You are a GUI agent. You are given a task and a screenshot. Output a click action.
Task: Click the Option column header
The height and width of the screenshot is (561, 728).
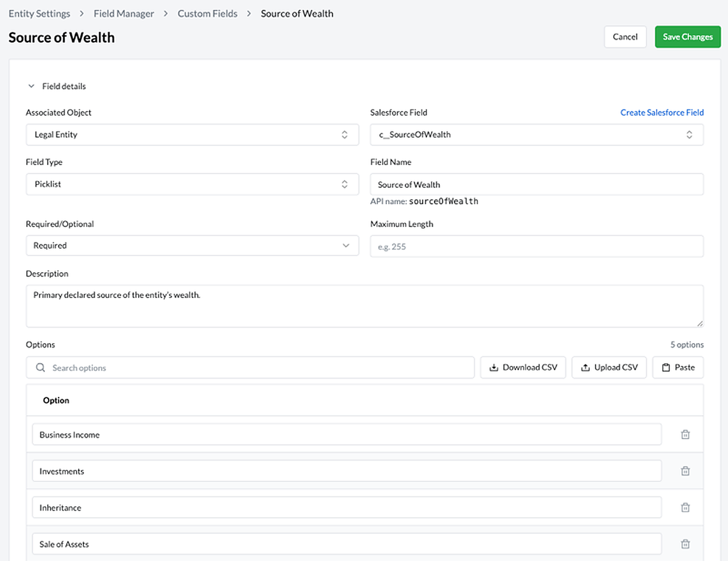56,400
